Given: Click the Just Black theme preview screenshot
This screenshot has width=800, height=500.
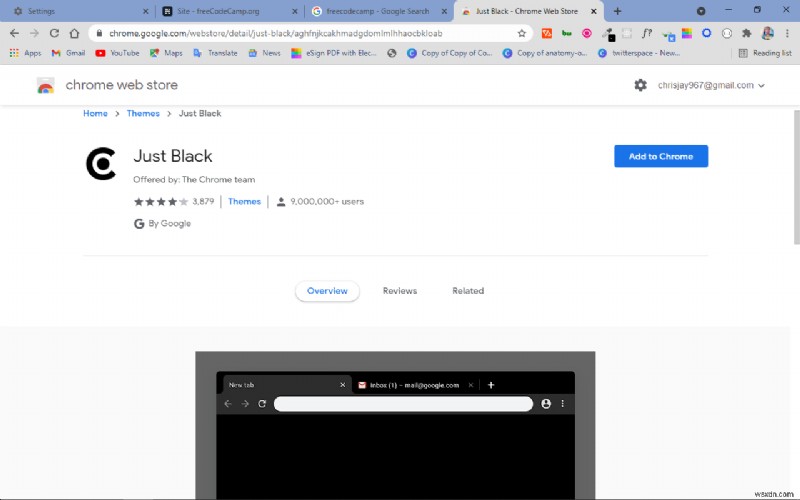Looking at the screenshot, I should tap(395, 425).
